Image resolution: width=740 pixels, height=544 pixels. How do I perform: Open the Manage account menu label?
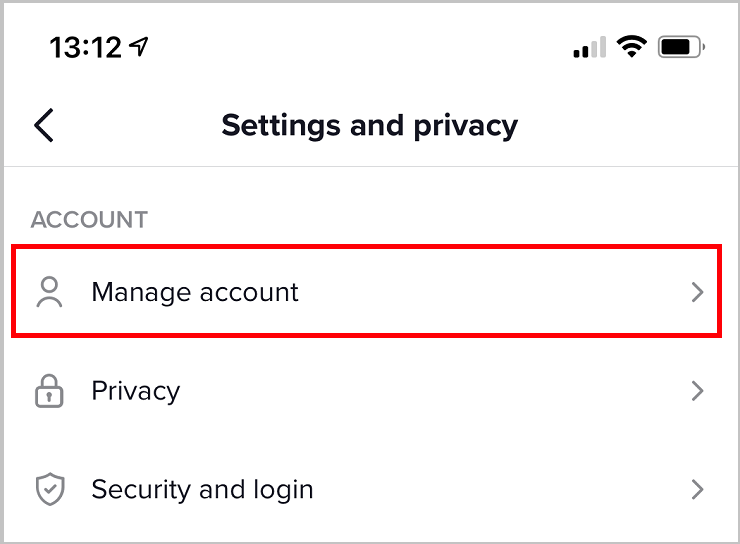[195, 293]
